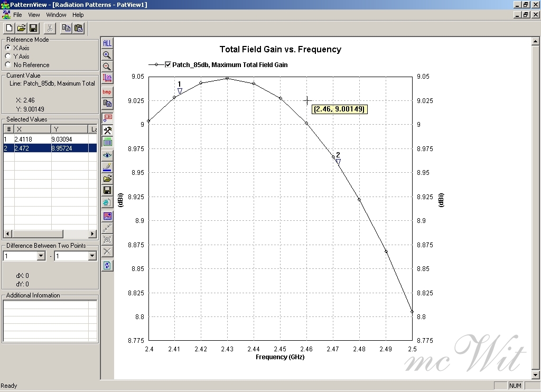Click the bmp export icon
The width and height of the screenshot is (541, 392).
pyautogui.click(x=107, y=92)
